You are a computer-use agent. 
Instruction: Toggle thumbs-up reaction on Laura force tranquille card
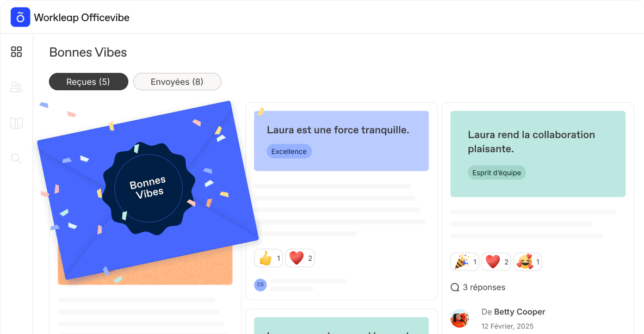coord(268,258)
